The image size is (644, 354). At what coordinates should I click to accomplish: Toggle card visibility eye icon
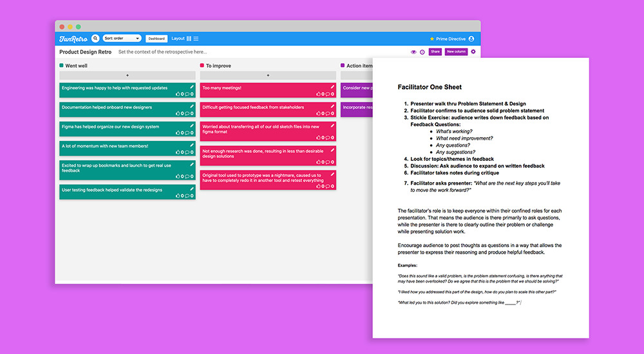coord(413,52)
